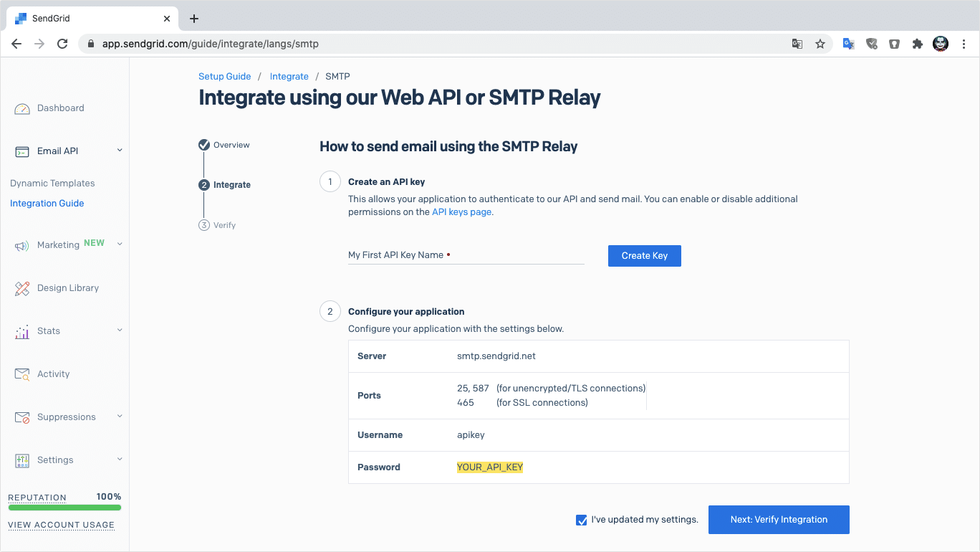Image resolution: width=980 pixels, height=552 pixels.
Task: Open the Design Library pencil-ruler icon
Action: [x=22, y=288]
